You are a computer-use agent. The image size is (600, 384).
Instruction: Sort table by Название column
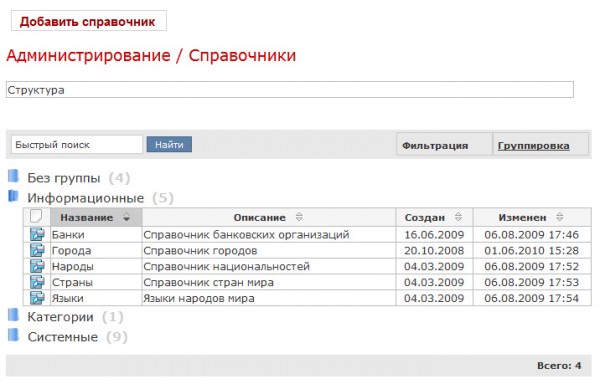click(x=127, y=218)
